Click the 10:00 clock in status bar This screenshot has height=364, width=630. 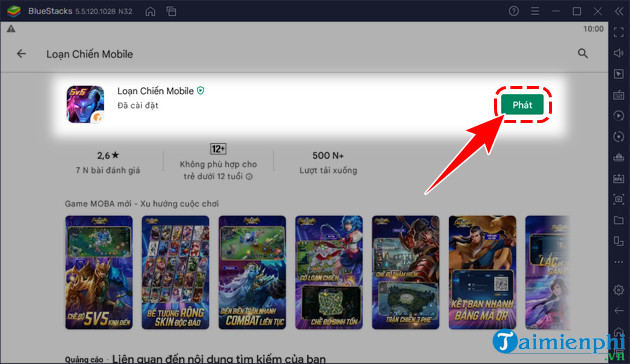click(593, 29)
